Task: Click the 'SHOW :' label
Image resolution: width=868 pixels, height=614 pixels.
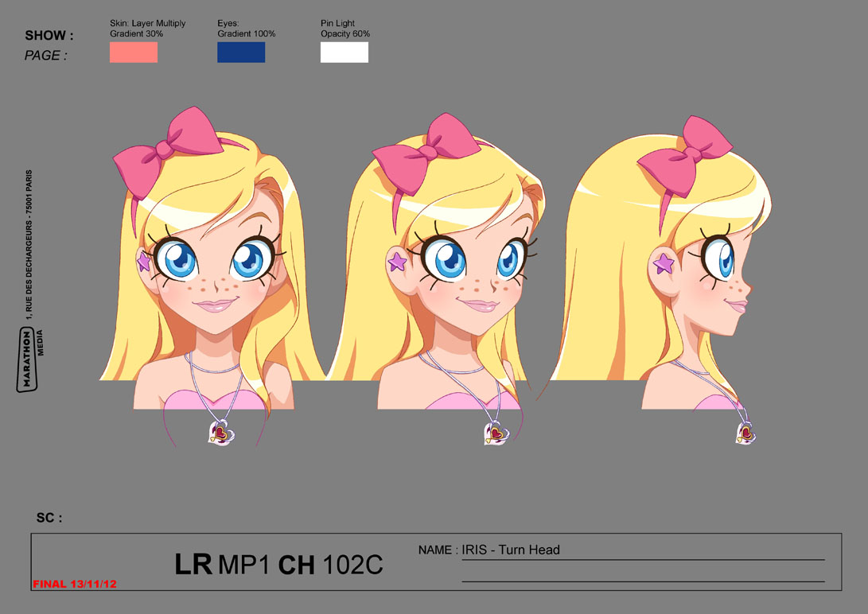Action: 49,36
